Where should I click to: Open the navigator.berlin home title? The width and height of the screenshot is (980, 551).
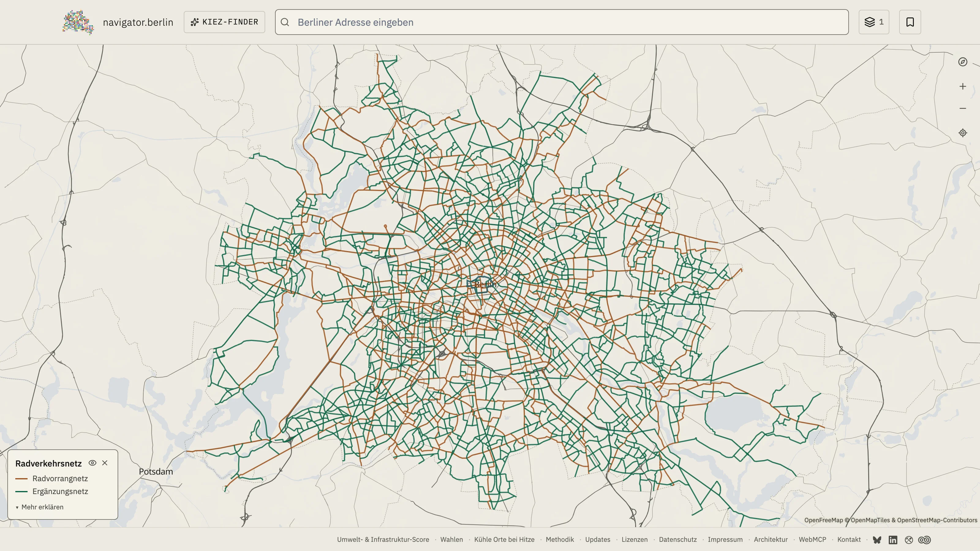tap(138, 22)
